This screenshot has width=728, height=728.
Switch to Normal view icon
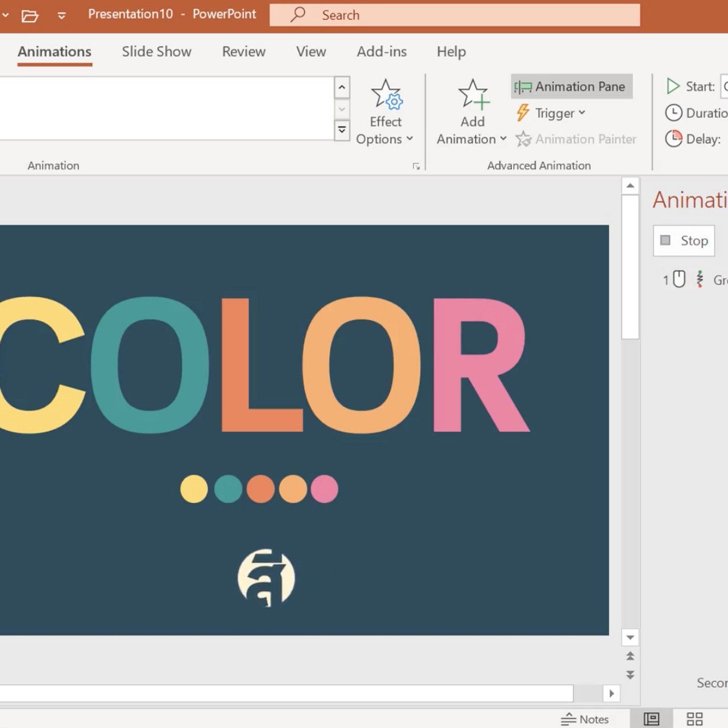[x=651, y=719]
